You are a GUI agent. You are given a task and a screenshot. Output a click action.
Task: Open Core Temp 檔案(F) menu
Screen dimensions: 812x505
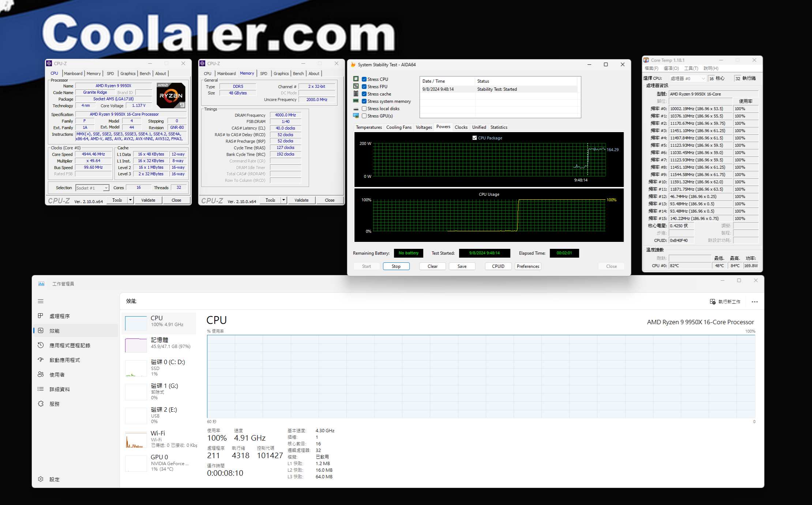(651, 68)
